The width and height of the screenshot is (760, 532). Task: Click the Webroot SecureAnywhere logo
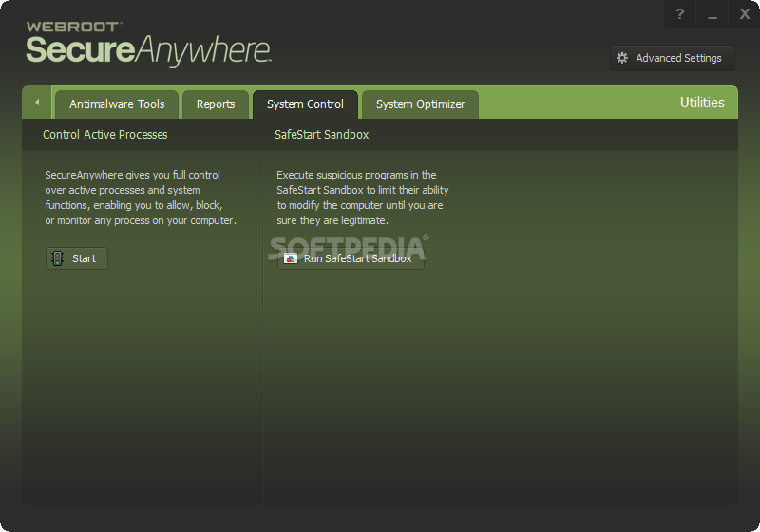pos(148,44)
